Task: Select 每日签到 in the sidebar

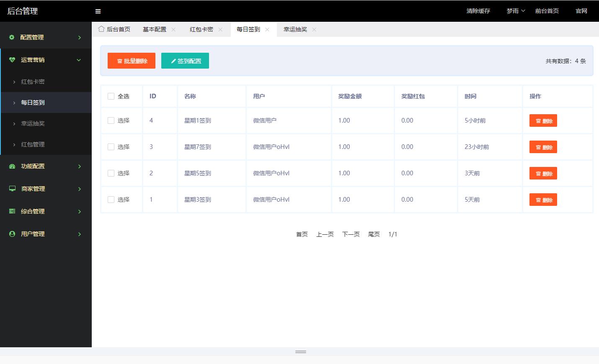Action: [x=46, y=103]
